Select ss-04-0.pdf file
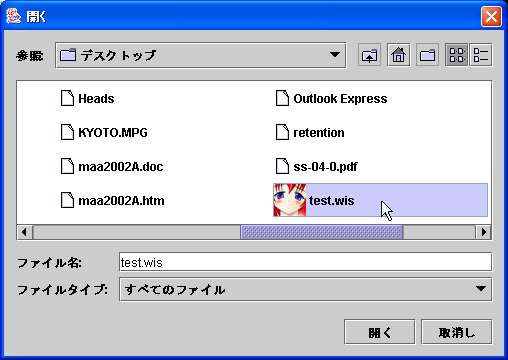This screenshot has width=508, height=360. 316,166
